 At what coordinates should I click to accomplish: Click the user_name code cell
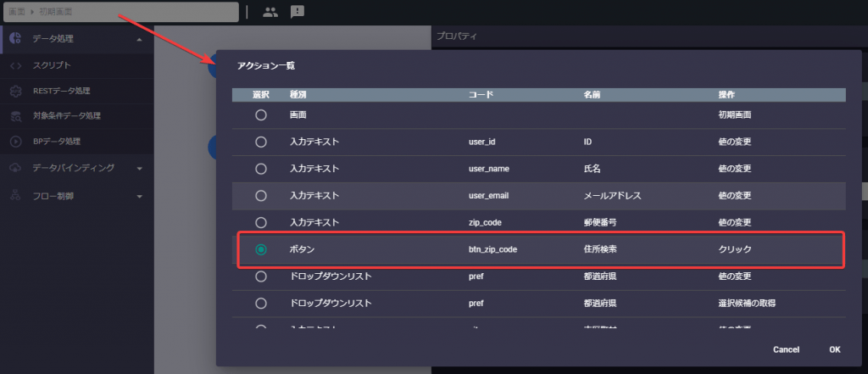(x=488, y=170)
